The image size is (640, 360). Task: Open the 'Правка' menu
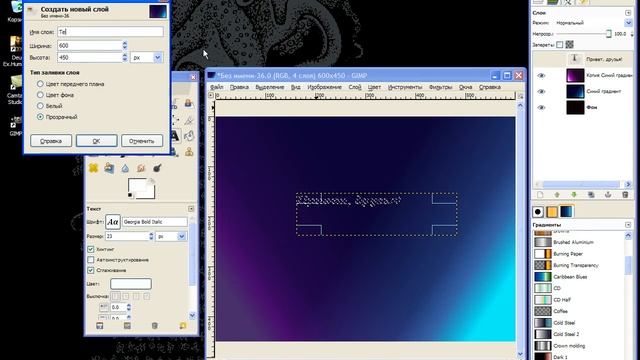[x=239, y=87]
